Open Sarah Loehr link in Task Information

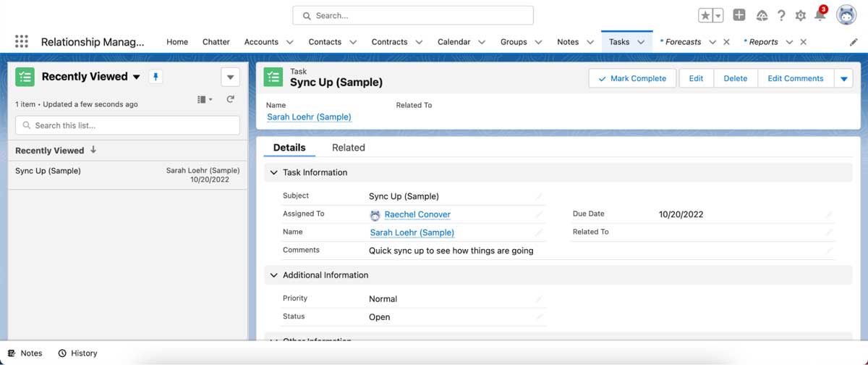tap(412, 232)
